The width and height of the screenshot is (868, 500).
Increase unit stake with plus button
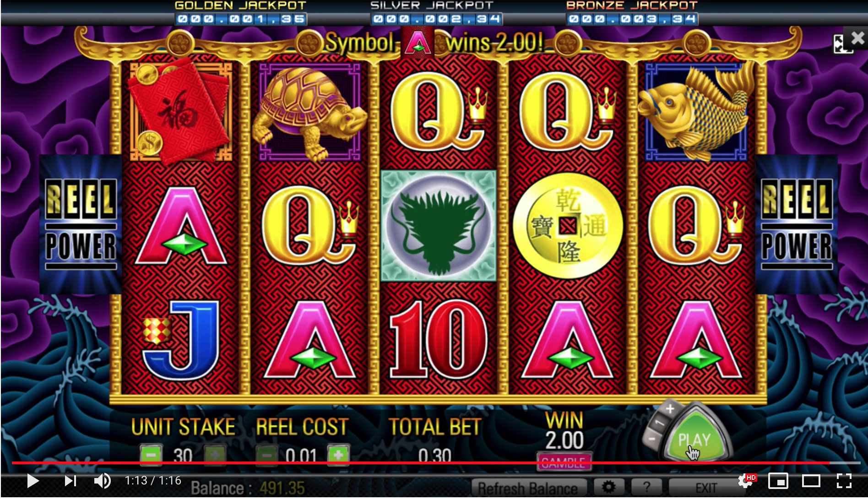(215, 455)
